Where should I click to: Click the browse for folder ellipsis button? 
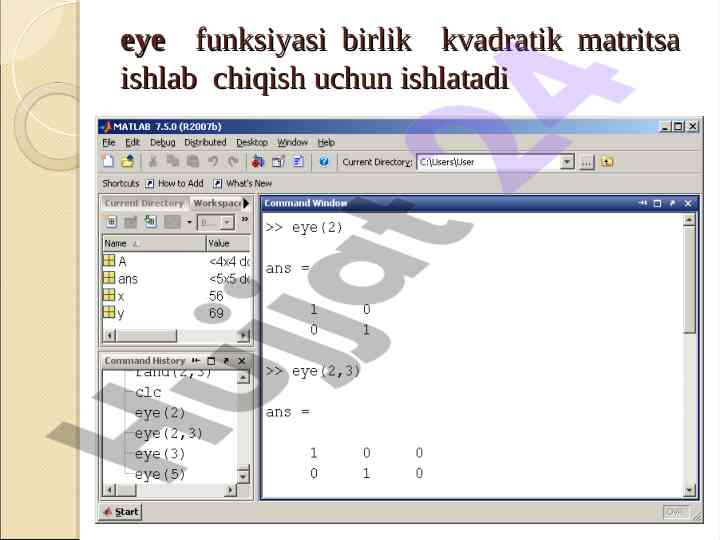[x=586, y=162]
